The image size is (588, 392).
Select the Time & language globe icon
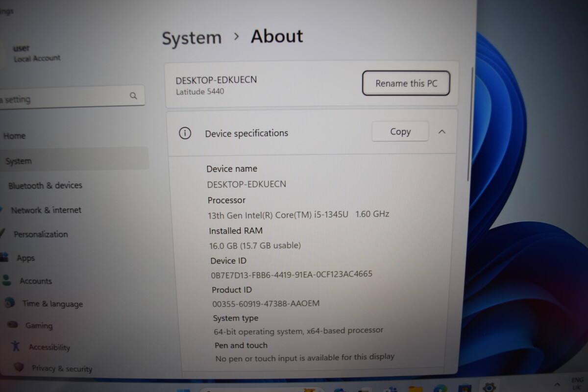[9, 302]
